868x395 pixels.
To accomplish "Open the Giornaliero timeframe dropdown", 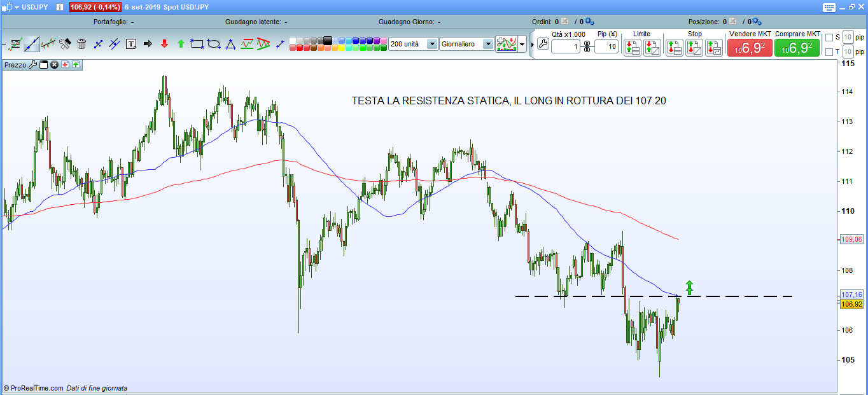I will pos(488,44).
